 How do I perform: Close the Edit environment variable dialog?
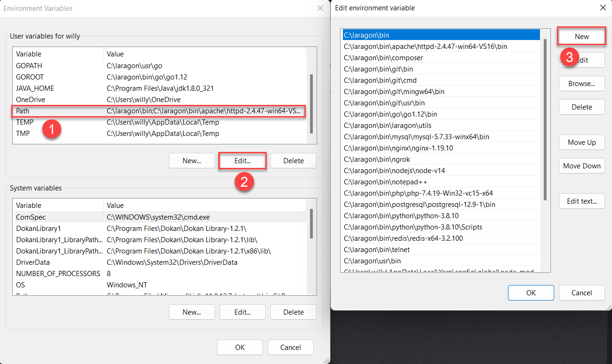[603, 8]
